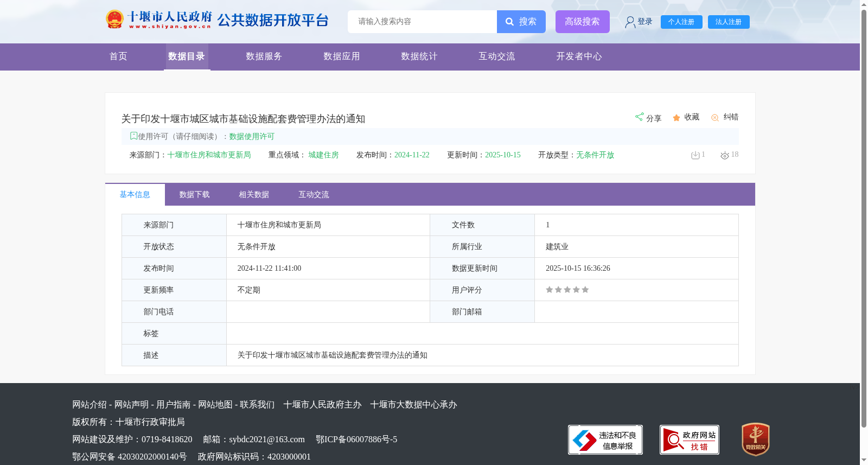This screenshot has width=868, height=465.
Task: Click the Shiyan government emblem logo
Action: (114, 20)
